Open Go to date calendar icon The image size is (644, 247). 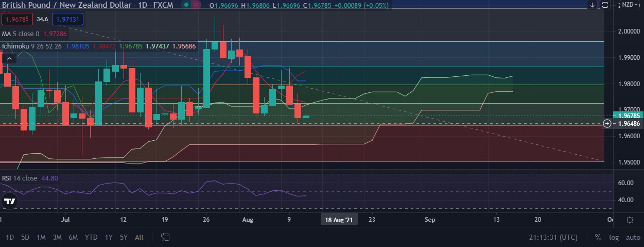click(x=165, y=237)
